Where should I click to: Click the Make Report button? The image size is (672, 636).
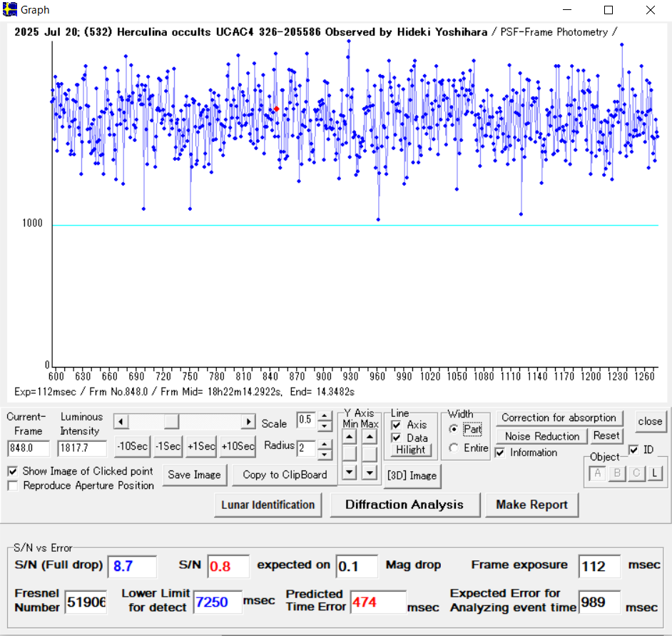pyautogui.click(x=531, y=505)
